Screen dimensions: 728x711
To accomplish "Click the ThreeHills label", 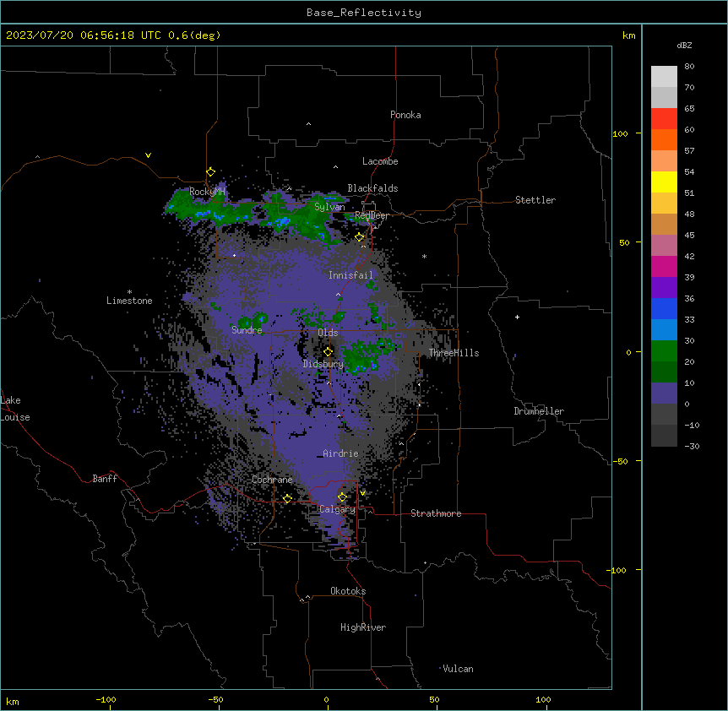I will [x=454, y=353].
